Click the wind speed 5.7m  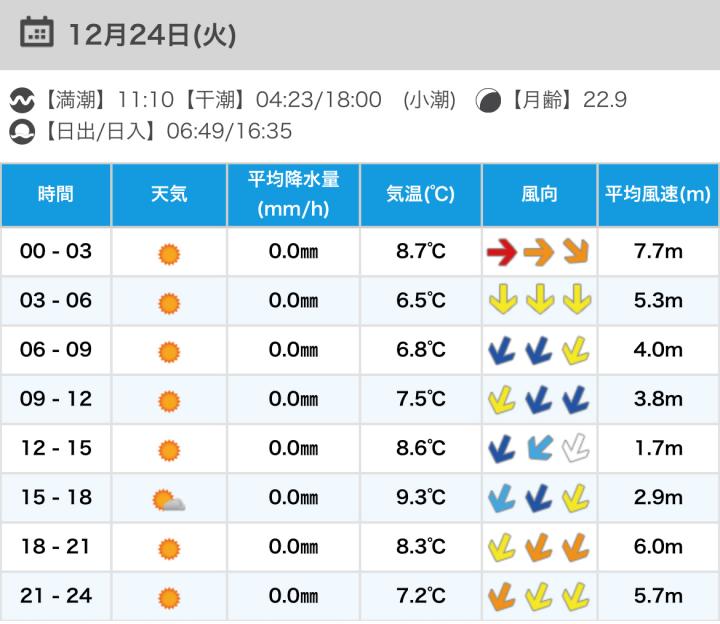(658, 596)
